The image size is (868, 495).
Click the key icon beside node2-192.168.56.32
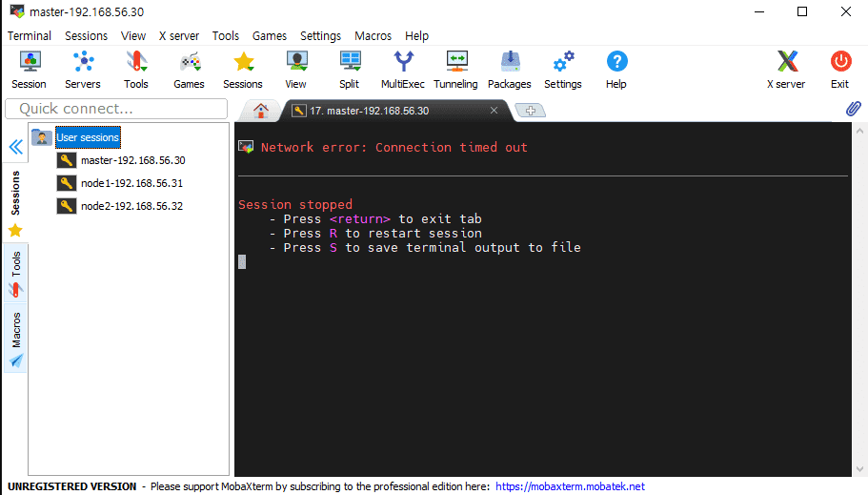[67, 206]
